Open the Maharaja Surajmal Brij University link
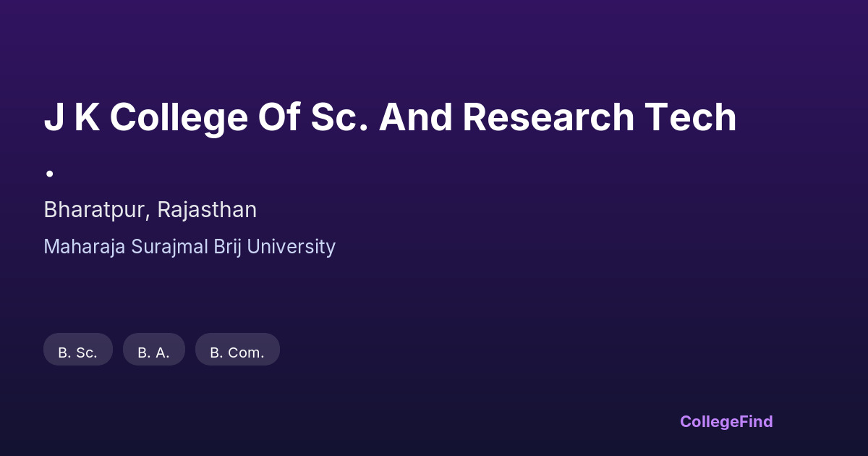Screen dimensions: 868x456 [x=190, y=247]
